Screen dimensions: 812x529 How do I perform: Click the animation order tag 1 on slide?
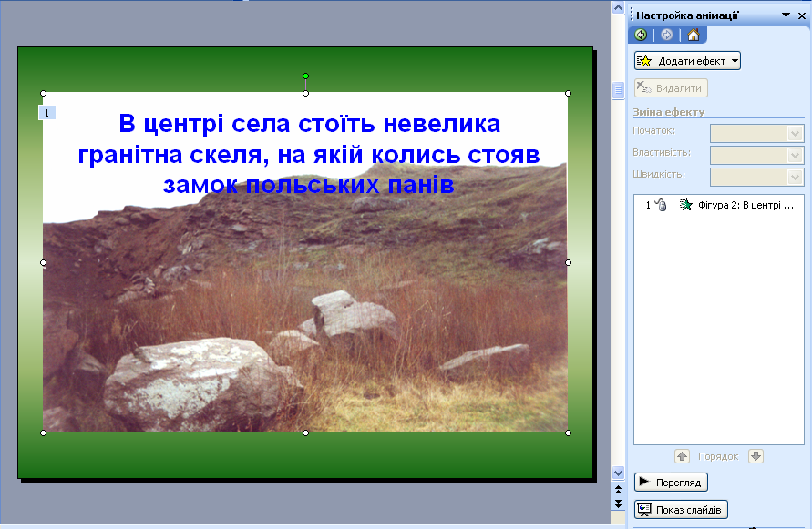click(x=47, y=113)
